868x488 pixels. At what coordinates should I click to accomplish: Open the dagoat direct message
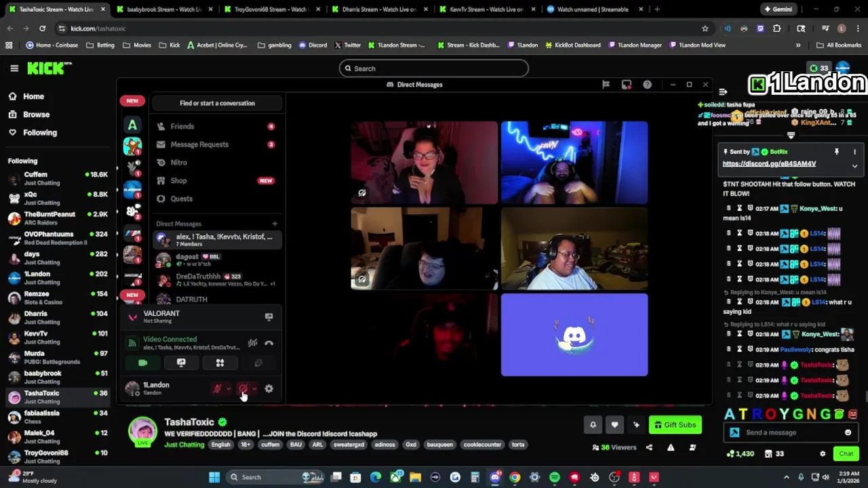(216, 260)
